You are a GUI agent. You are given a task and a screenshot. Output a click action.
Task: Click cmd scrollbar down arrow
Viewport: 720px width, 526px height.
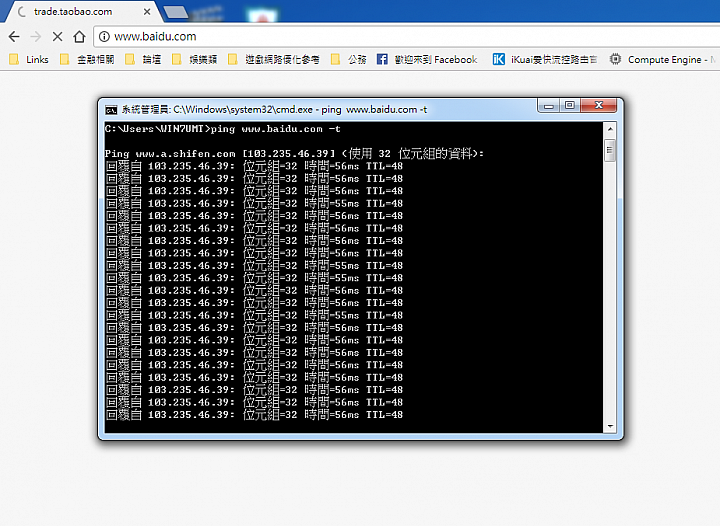pos(610,426)
